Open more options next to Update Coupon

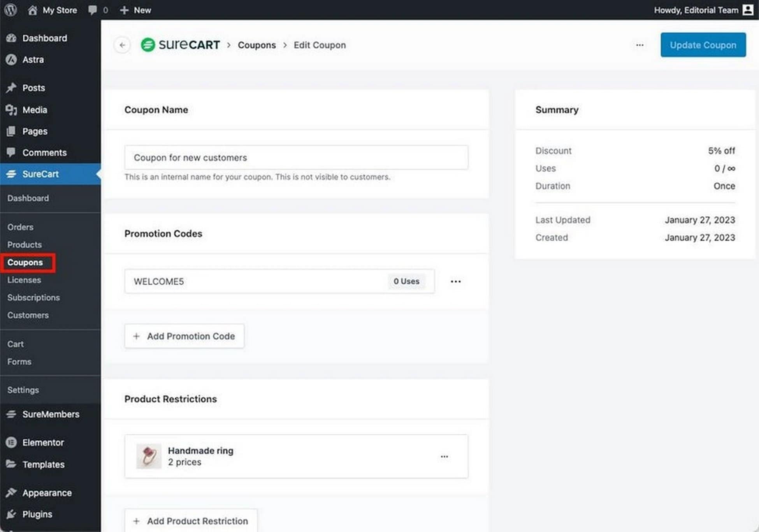(640, 45)
